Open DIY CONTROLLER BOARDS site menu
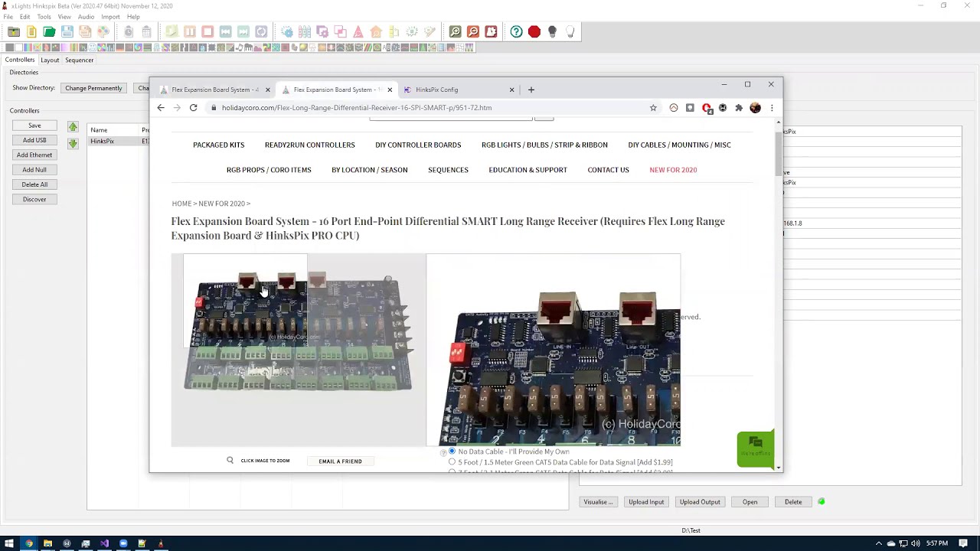Image resolution: width=980 pixels, height=551 pixels. (418, 145)
